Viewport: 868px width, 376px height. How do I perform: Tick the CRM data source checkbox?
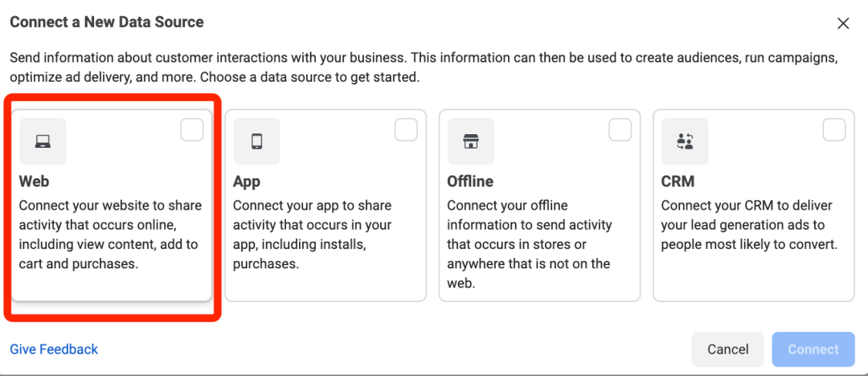(x=834, y=130)
